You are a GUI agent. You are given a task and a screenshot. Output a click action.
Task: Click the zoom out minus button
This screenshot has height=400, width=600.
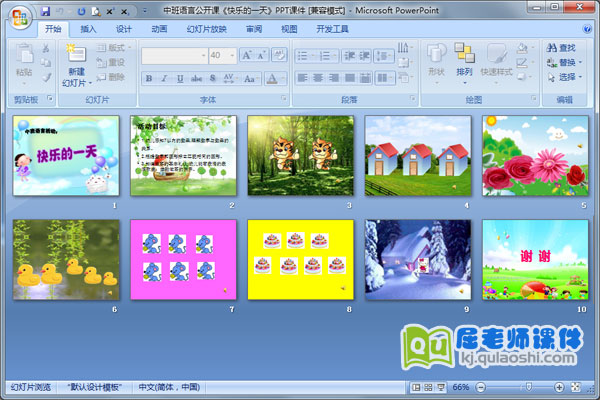(x=480, y=387)
